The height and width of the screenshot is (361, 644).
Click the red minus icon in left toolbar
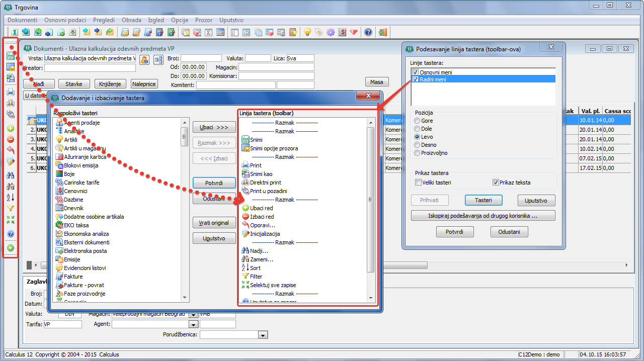coord(11,139)
